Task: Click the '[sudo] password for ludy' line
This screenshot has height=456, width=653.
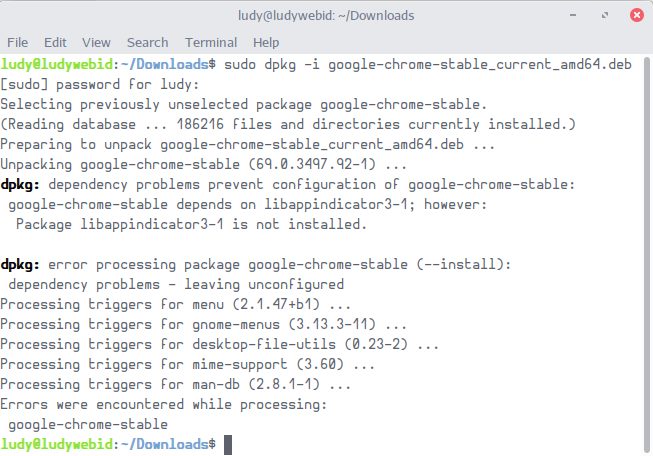Action: (x=100, y=84)
